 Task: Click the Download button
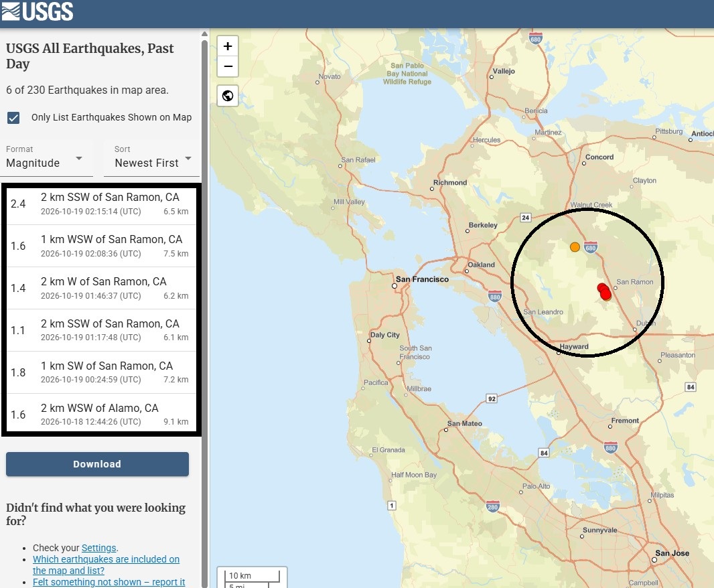tap(97, 464)
